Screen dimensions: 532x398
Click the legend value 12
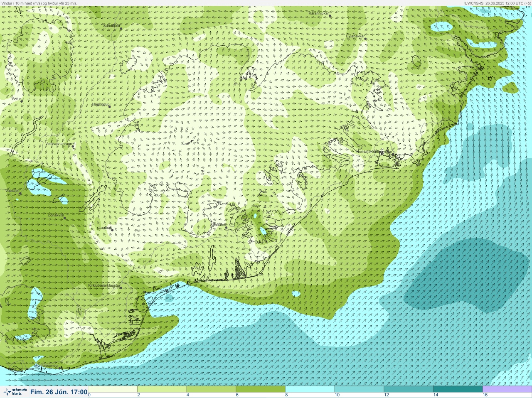pos(386,395)
